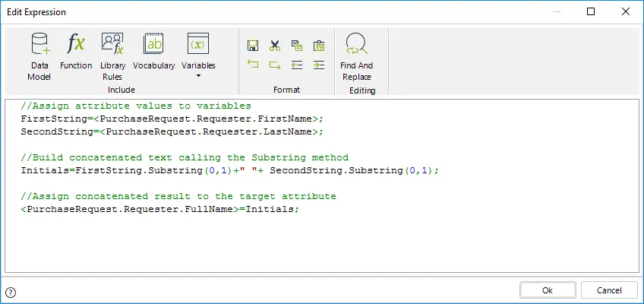Click the SecondString assignment line

tap(172, 132)
